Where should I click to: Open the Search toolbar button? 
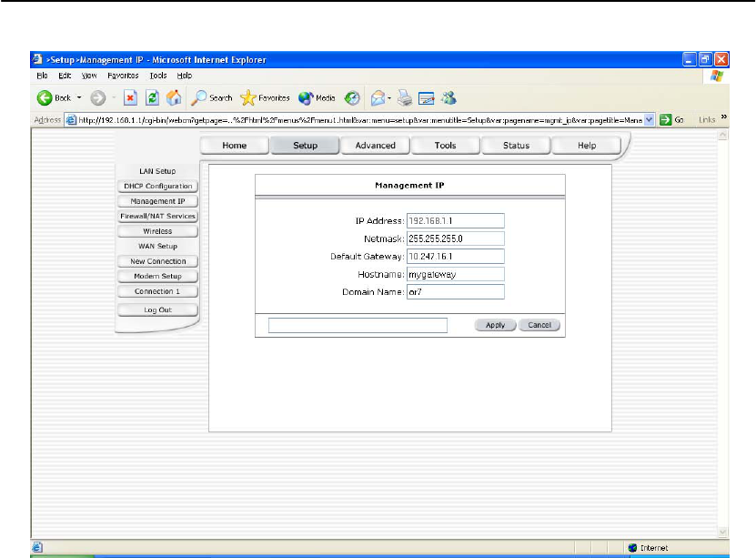[212, 98]
